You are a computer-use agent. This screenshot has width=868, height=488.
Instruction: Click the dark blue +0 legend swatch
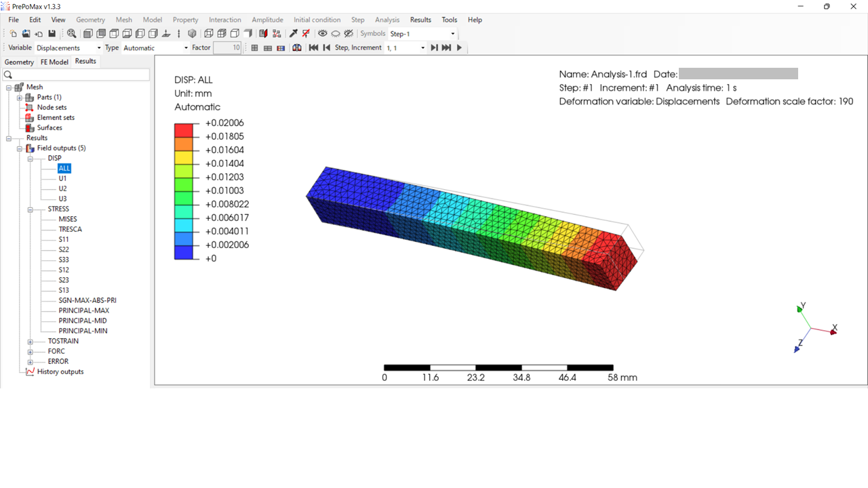click(183, 252)
